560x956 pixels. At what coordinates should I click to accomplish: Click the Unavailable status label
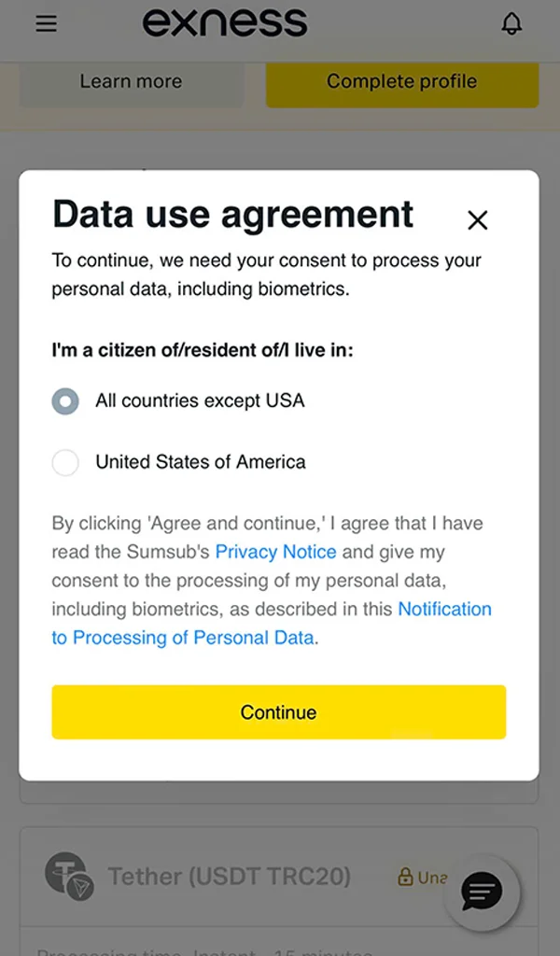point(431,876)
